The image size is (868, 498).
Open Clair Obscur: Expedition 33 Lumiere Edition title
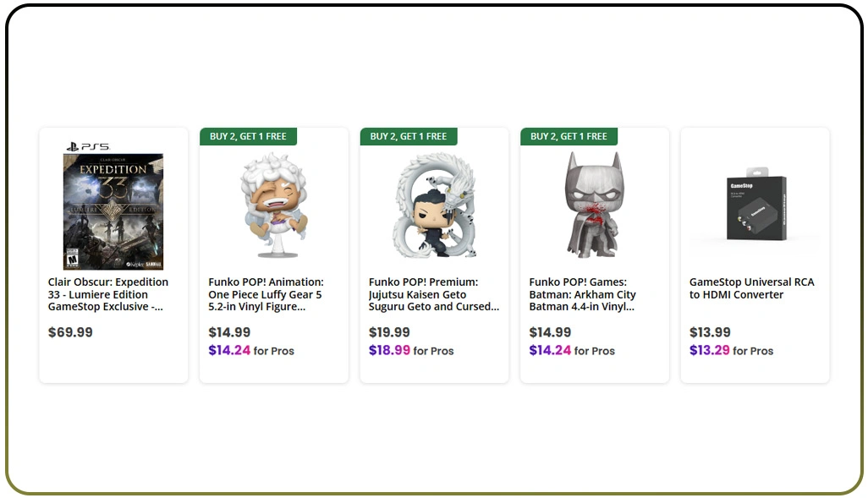[x=108, y=294]
